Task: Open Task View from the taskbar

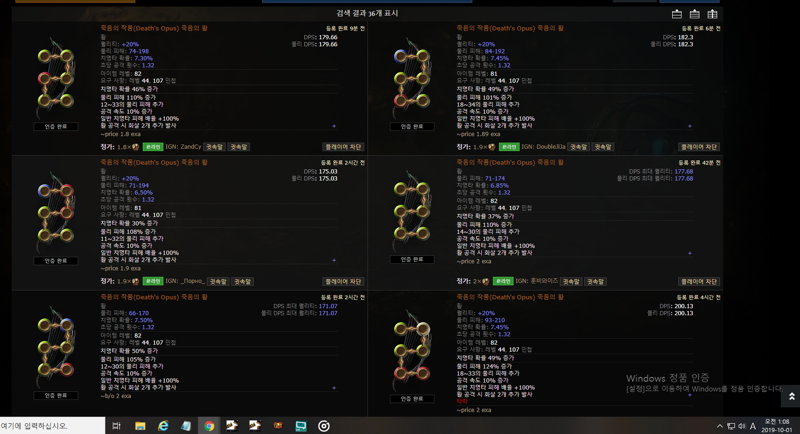Action: point(116,426)
